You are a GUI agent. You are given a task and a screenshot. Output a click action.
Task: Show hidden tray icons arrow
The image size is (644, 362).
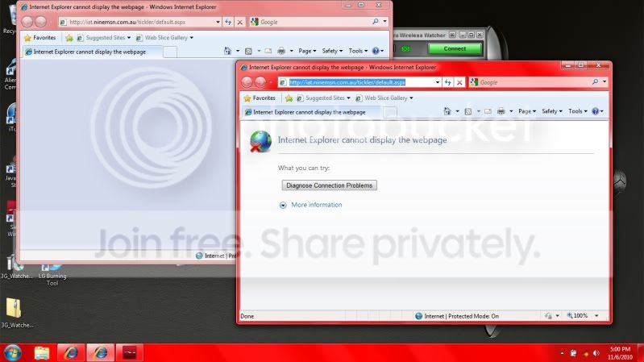tap(562, 353)
